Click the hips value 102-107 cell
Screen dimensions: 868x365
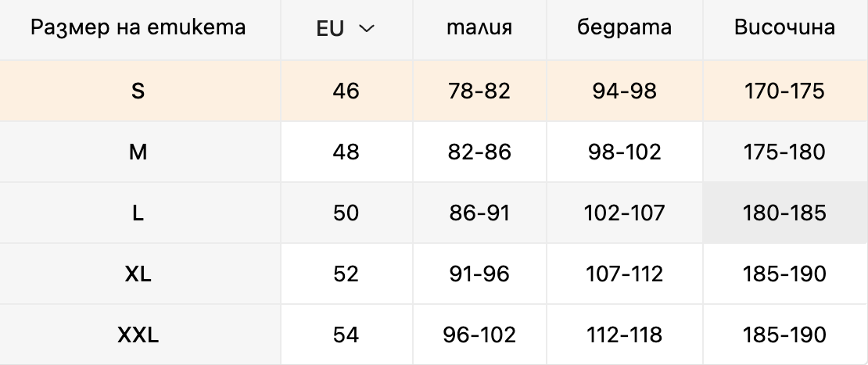pyautogui.click(x=625, y=213)
